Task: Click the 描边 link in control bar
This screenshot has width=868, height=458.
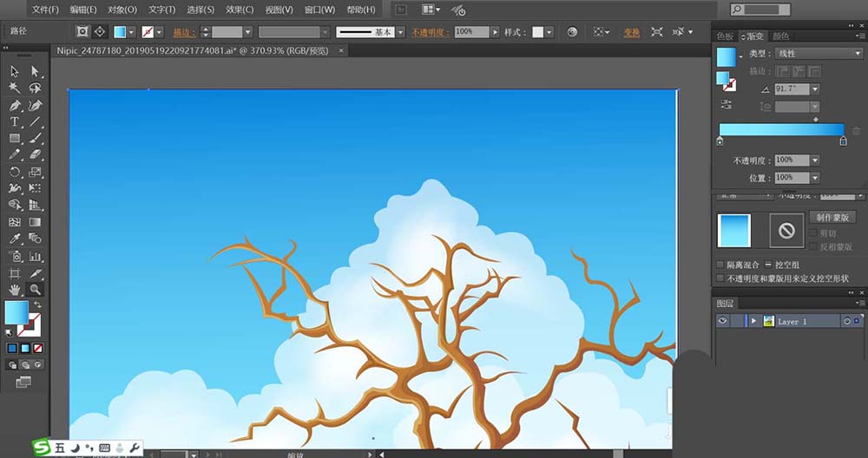Action: click(x=184, y=32)
